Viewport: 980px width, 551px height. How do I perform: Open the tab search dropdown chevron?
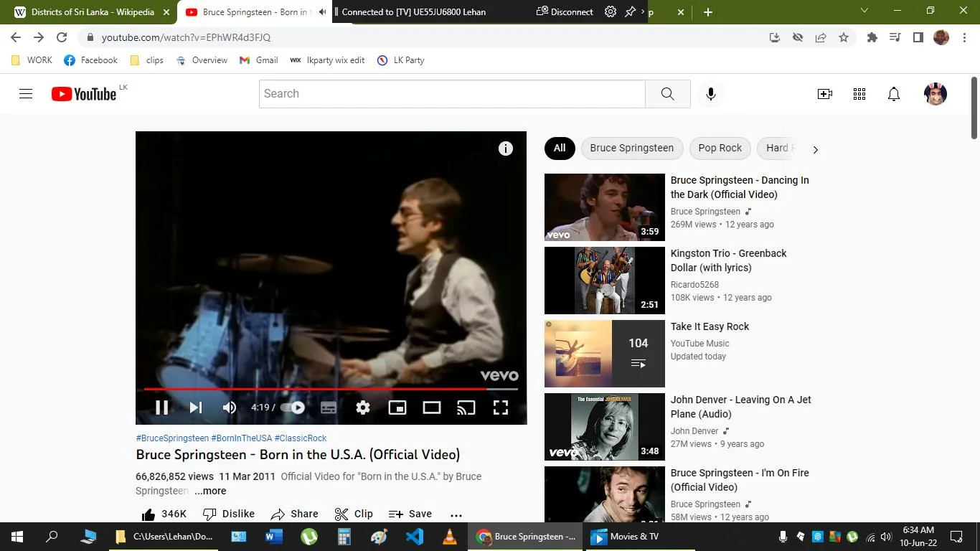pyautogui.click(x=864, y=11)
